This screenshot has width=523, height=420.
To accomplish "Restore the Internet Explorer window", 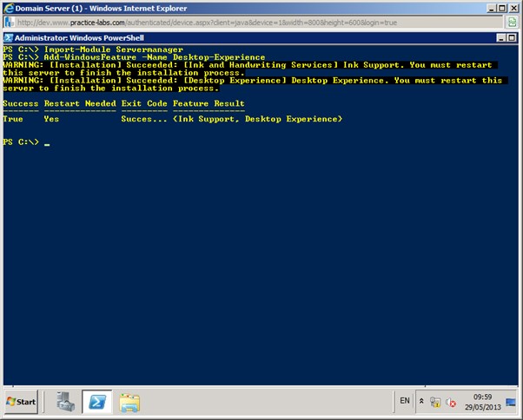I will point(502,9).
